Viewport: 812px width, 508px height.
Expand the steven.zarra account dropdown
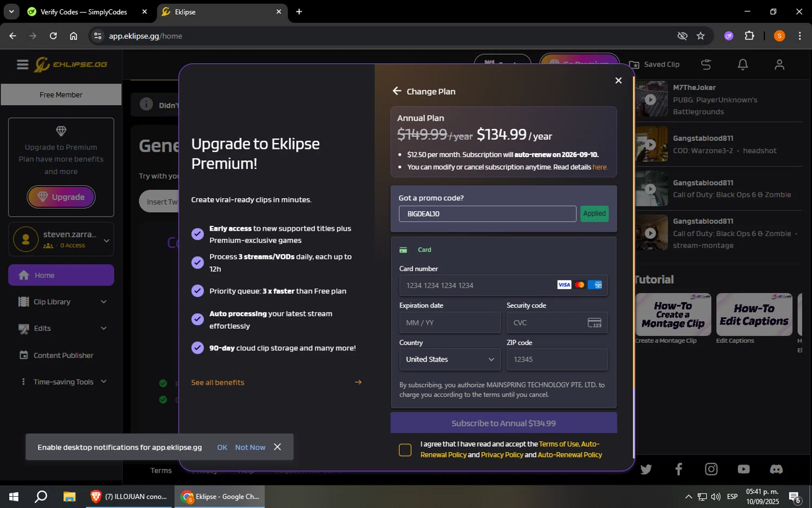point(107,240)
